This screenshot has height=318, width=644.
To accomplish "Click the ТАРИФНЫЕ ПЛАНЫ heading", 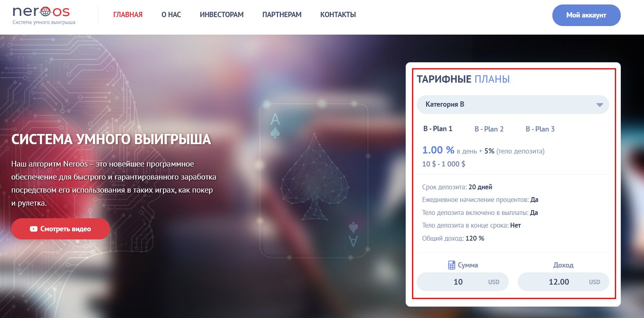I will click(463, 79).
